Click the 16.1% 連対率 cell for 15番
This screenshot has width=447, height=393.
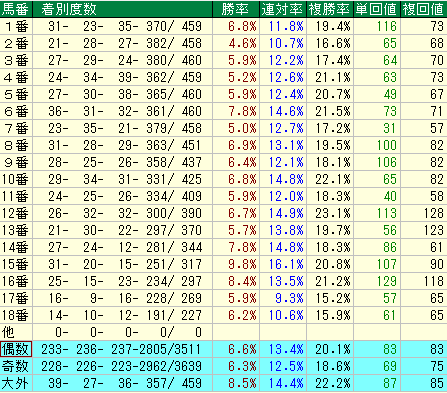(x=286, y=264)
